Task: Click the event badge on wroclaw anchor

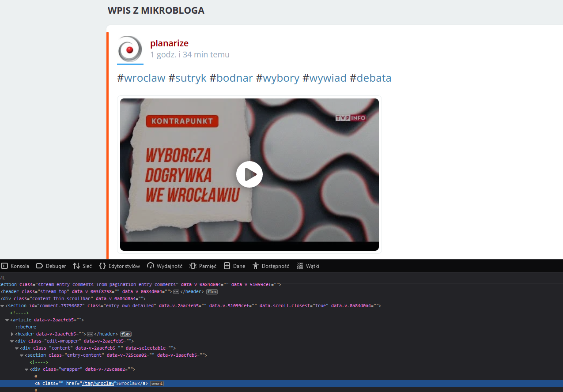Action: tap(157, 383)
